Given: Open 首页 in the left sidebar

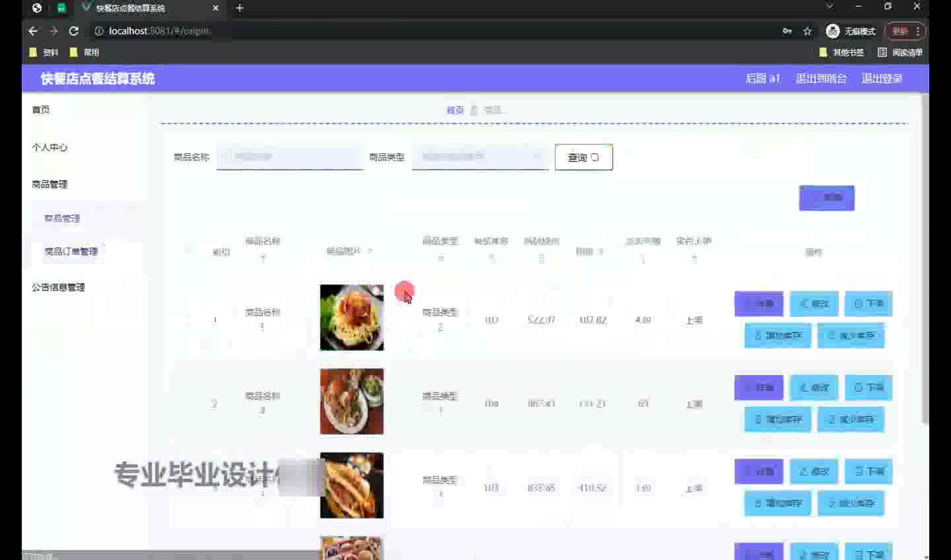Looking at the screenshot, I should (41, 110).
